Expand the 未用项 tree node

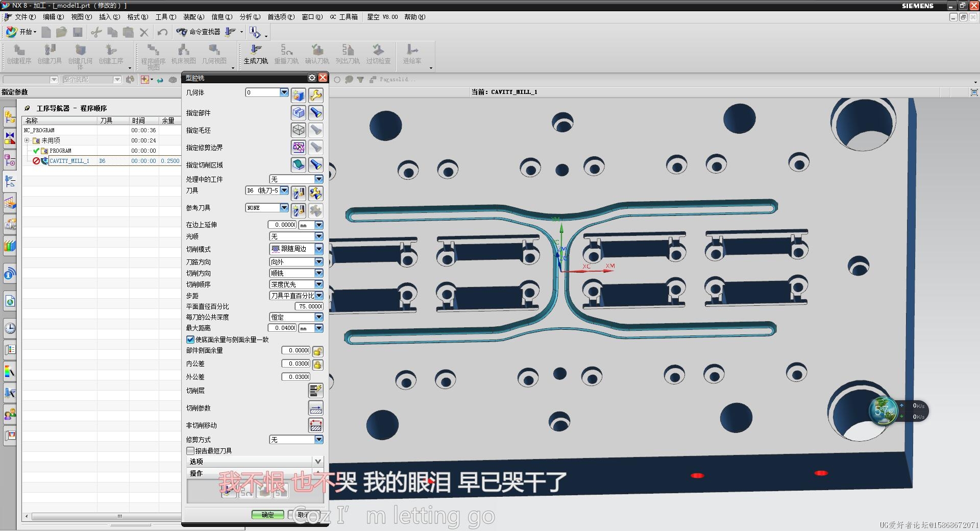point(27,140)
